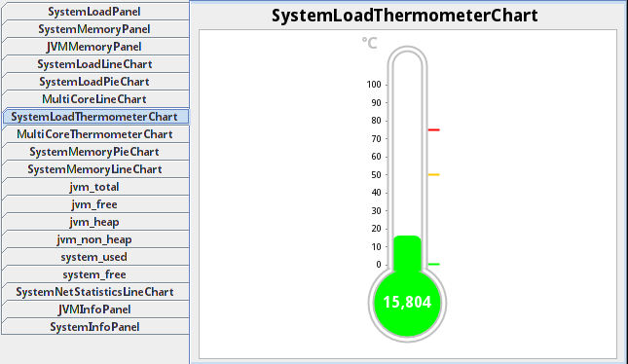The image size is (628, 364).
Task: Open the jvm_non_heap tab
Action: 95,239
